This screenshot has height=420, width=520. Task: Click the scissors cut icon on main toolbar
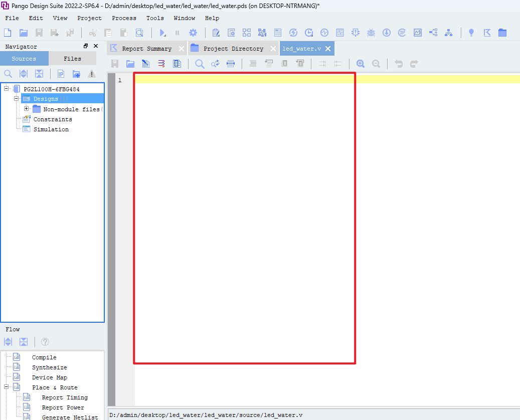[92, 33]
